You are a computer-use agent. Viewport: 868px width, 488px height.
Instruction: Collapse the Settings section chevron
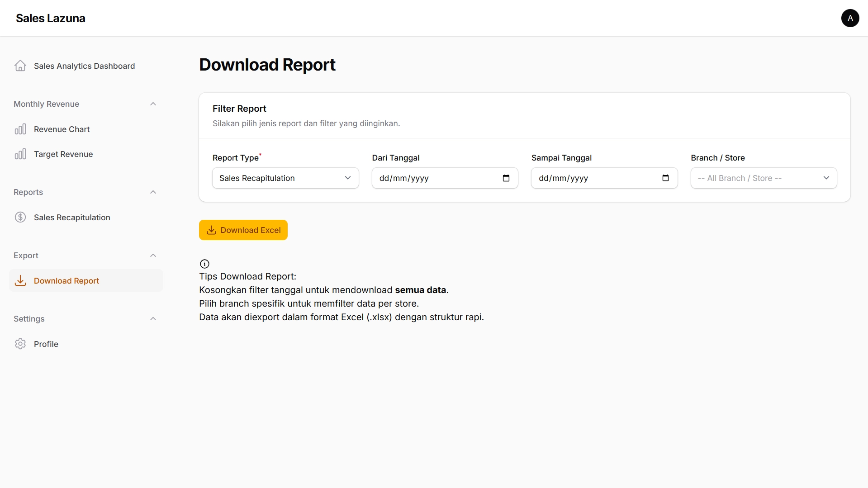coord(153,318)
